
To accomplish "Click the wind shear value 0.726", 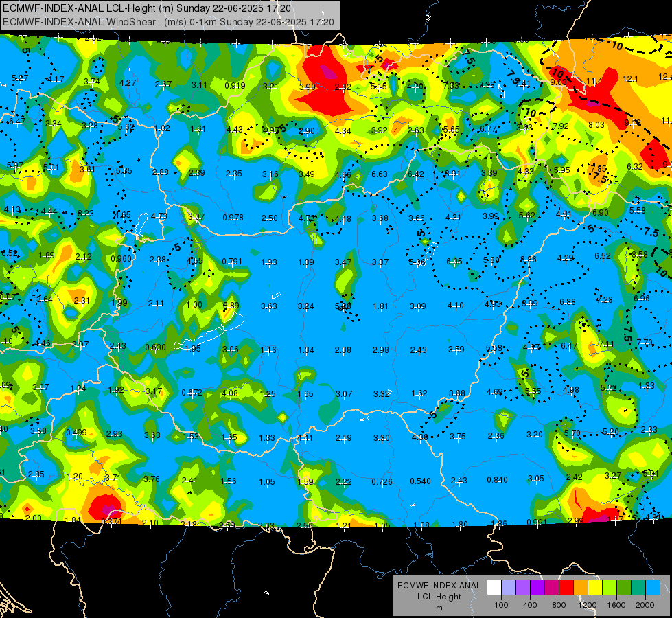I will click(382, 481).
